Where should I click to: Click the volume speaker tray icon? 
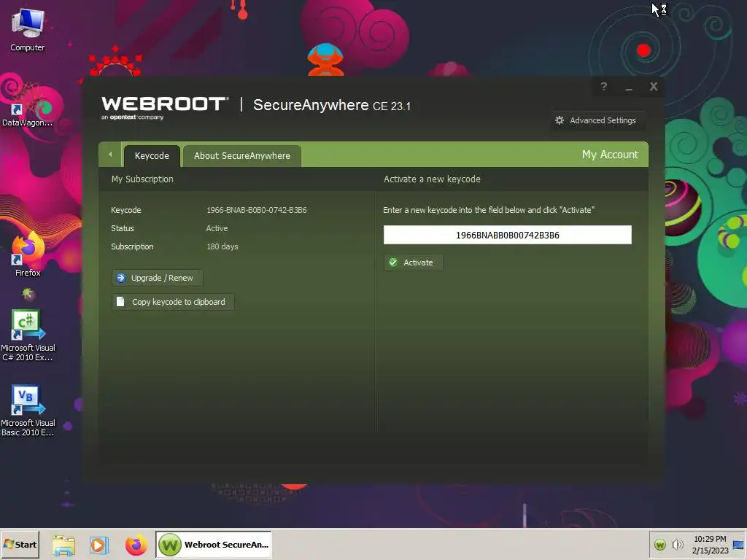pyautogui.click(x=677, y=545)
